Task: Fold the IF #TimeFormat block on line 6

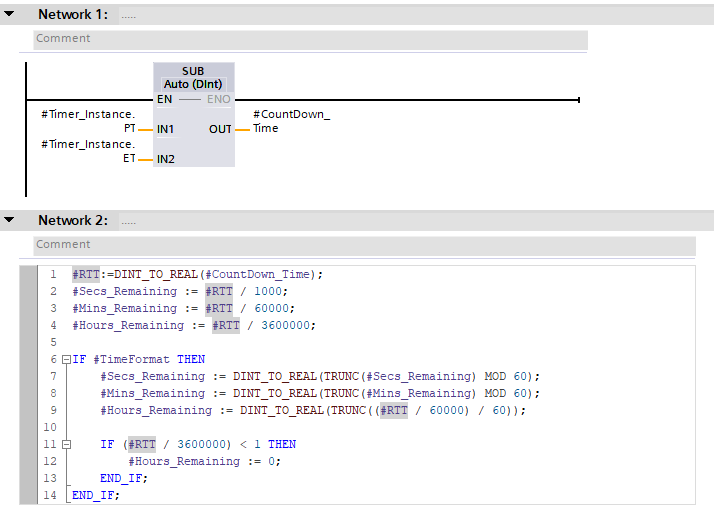Action: [x=66, y=359]
